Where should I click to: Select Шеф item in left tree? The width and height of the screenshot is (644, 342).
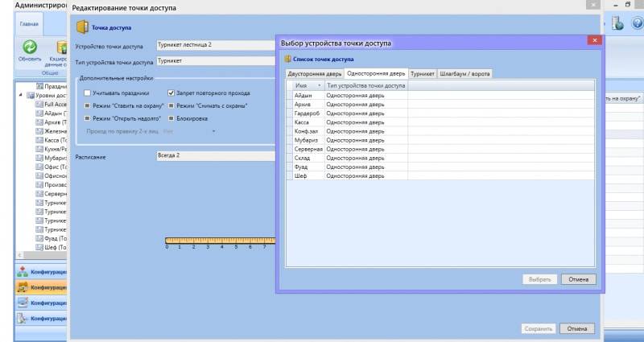click(56, 248)
